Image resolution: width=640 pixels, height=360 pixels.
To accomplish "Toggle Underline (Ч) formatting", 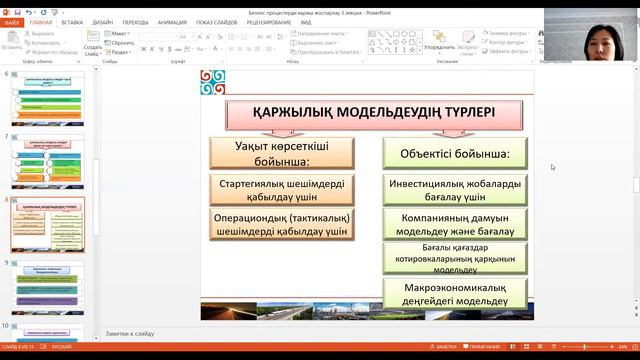I will [161, 49].
